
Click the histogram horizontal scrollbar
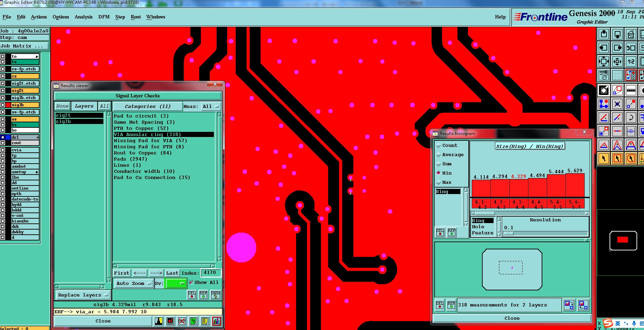tap(530, 213)
